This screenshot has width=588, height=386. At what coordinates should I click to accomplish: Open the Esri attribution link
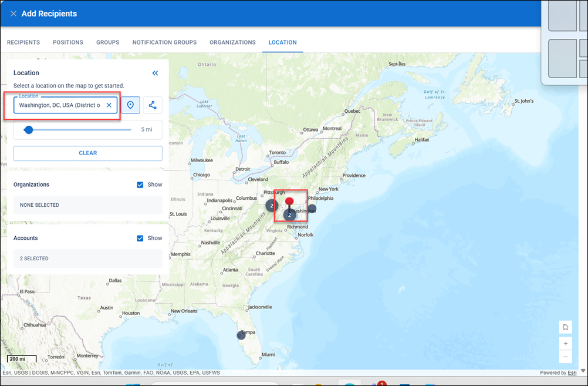[572, 373]
